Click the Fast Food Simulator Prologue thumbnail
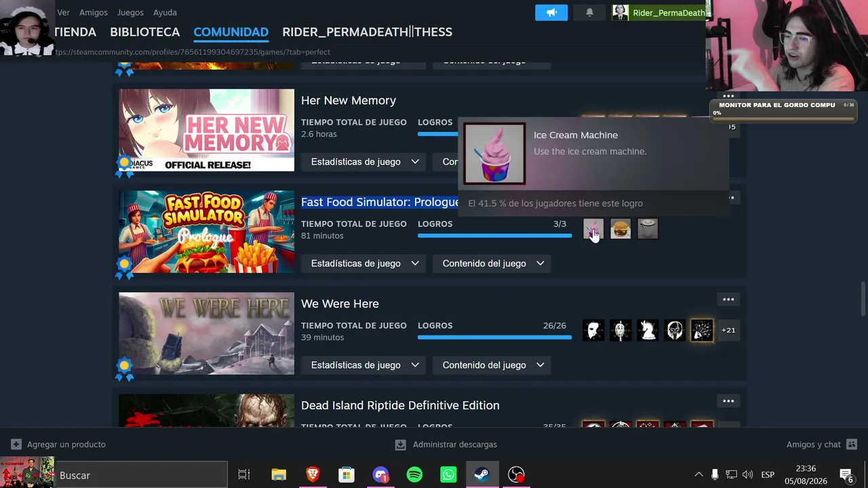Image resolution: width=868 pixels, height=488 pixels. coord(207,232)
